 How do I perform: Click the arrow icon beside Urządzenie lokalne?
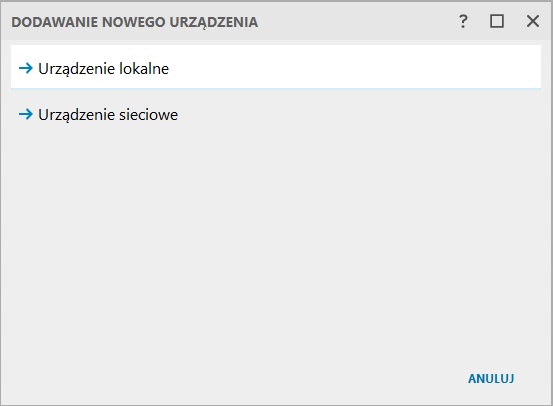tap(26, 68)
